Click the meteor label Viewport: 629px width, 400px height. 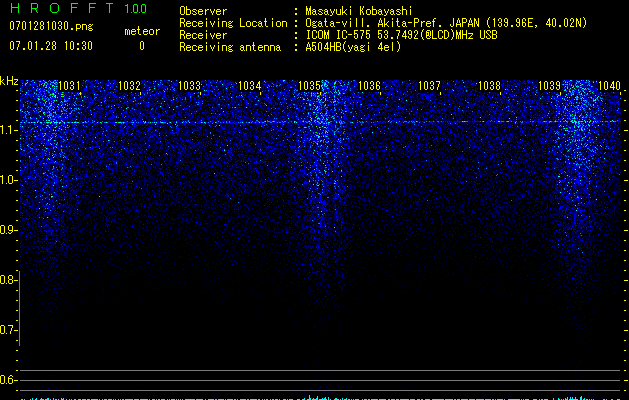[142, 31]
